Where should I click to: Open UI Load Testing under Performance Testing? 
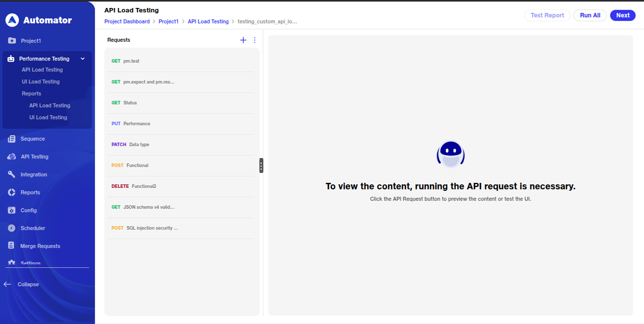point(41,81)
